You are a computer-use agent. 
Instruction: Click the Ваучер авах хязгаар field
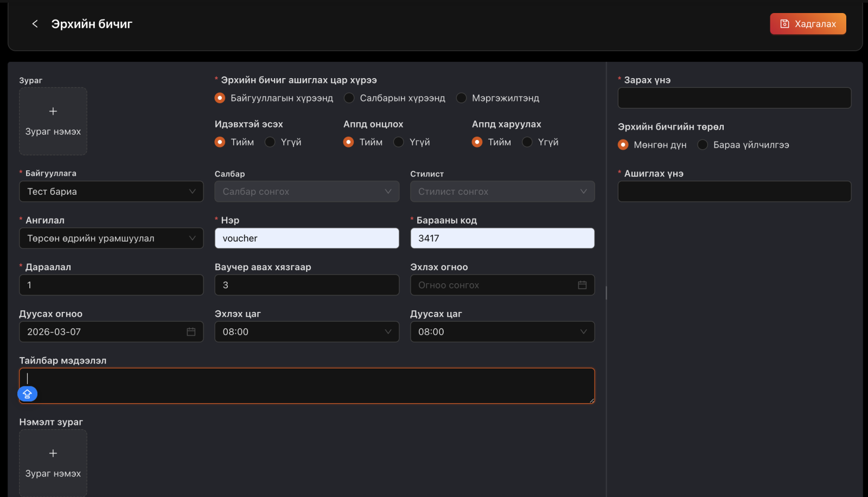[307, 285]
